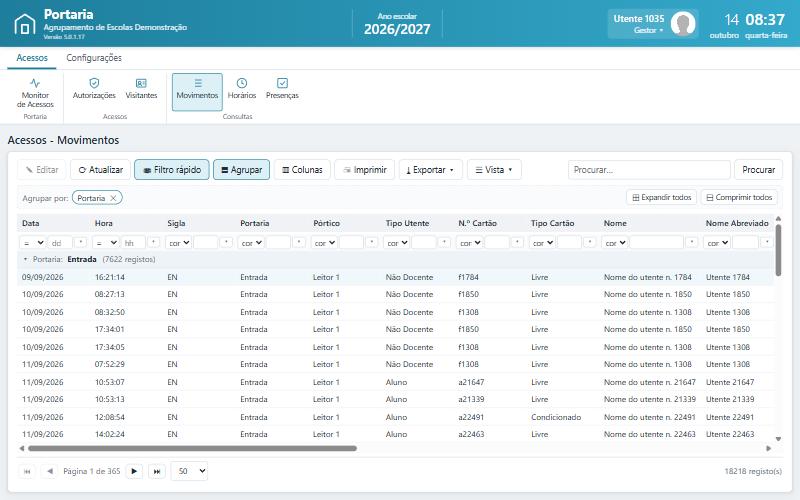Go to first page of records
800x500 pixels.
pyautogui.click(x=27, y=471)
